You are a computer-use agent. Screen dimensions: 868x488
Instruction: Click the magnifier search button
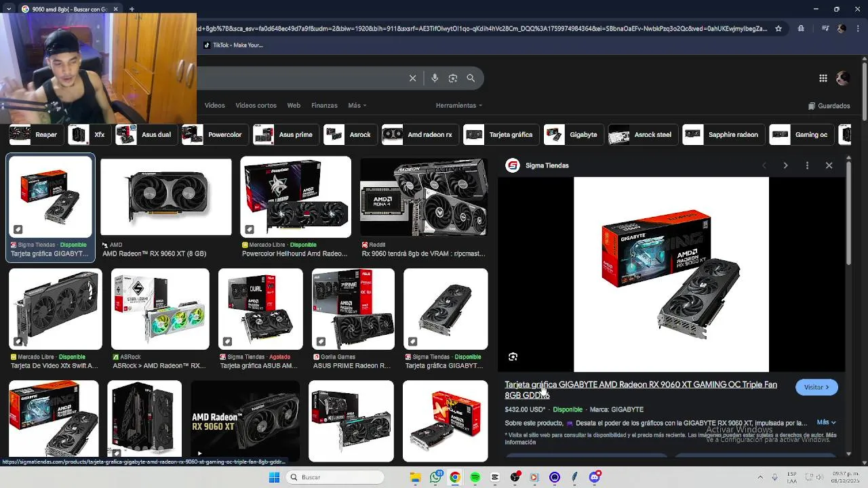pyautogui.click(x=471, y=78)
